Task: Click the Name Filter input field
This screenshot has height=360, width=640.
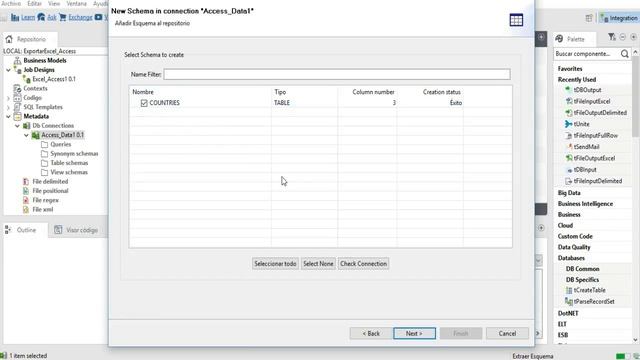Action: click(337, 74)
